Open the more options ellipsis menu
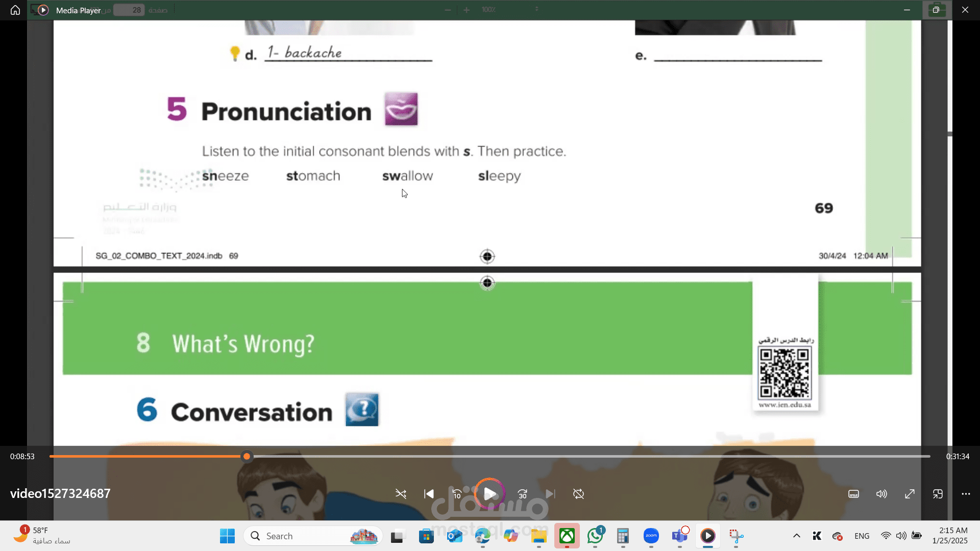980x551 pixels. click(966, 494)
